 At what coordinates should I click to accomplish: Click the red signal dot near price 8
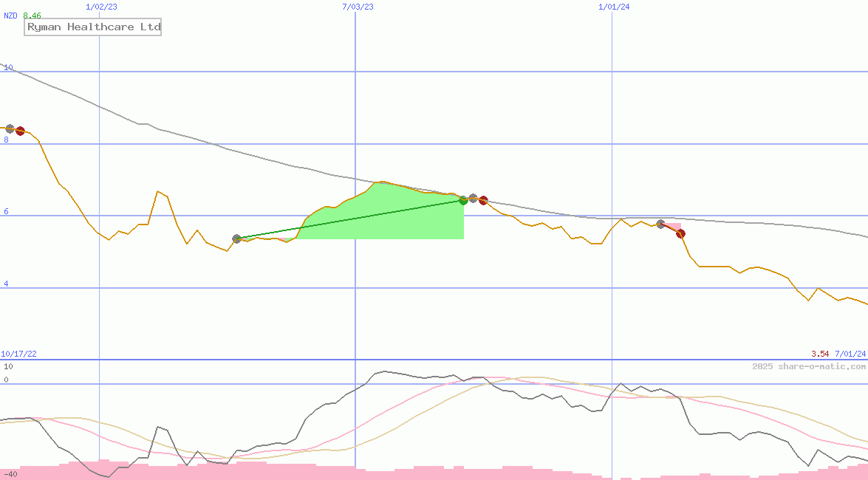click(21, 131)
